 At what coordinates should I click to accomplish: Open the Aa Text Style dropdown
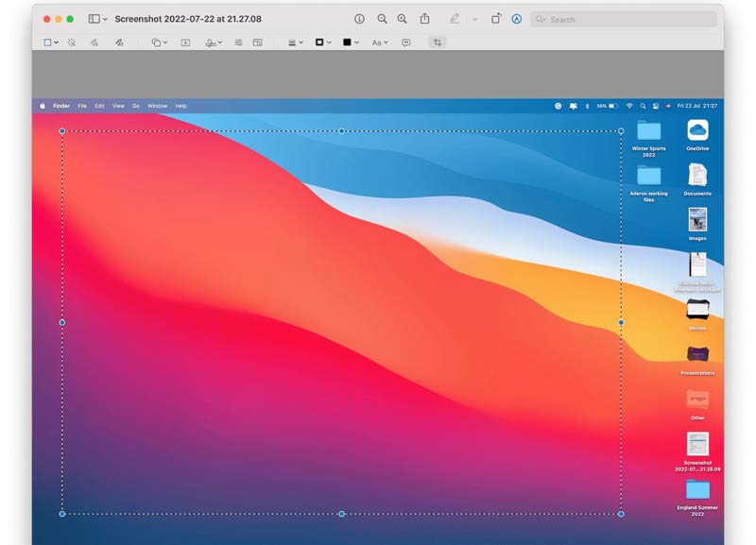(380, 43)
